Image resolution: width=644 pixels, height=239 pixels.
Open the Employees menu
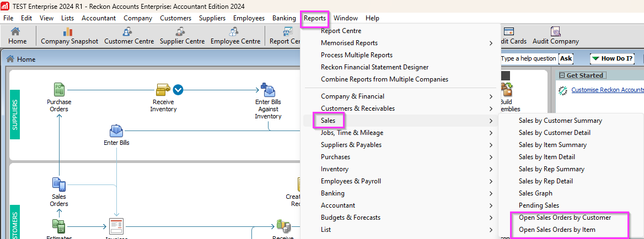(x=249, y=18)
